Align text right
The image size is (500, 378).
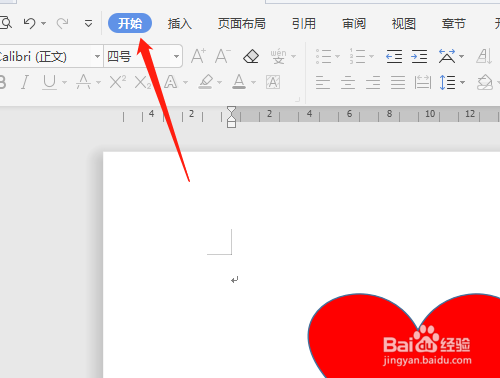(373, 82)
